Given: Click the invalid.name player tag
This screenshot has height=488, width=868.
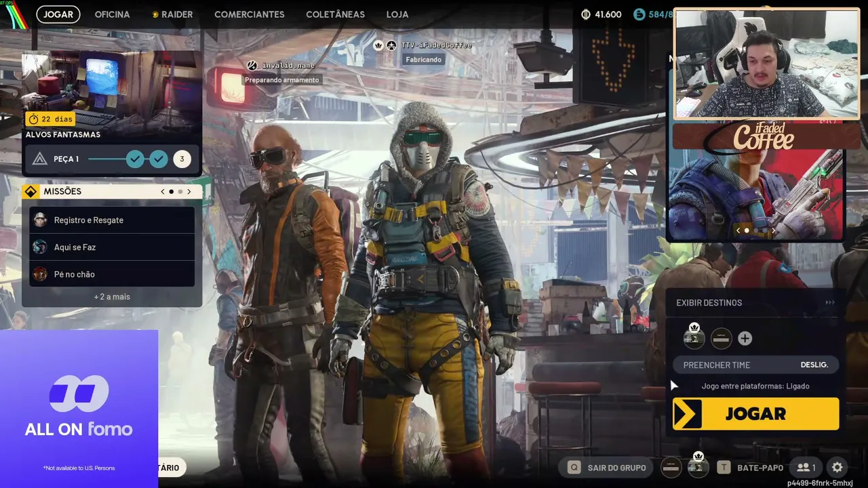Looking at the screenshot, I should click(288, 66).
